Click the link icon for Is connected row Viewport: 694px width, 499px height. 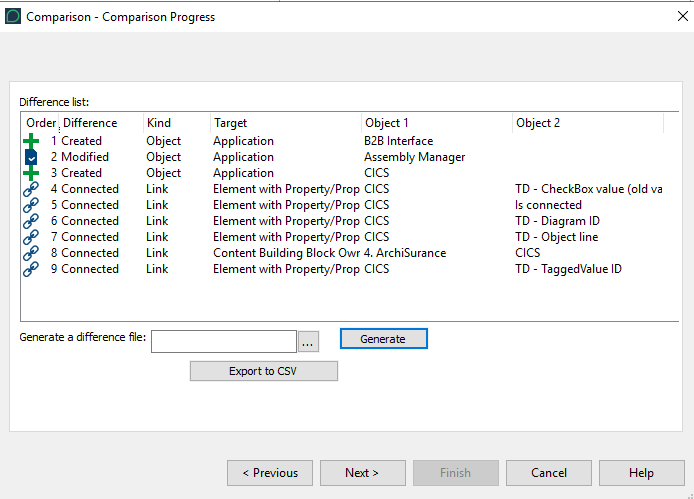[31, 205]
